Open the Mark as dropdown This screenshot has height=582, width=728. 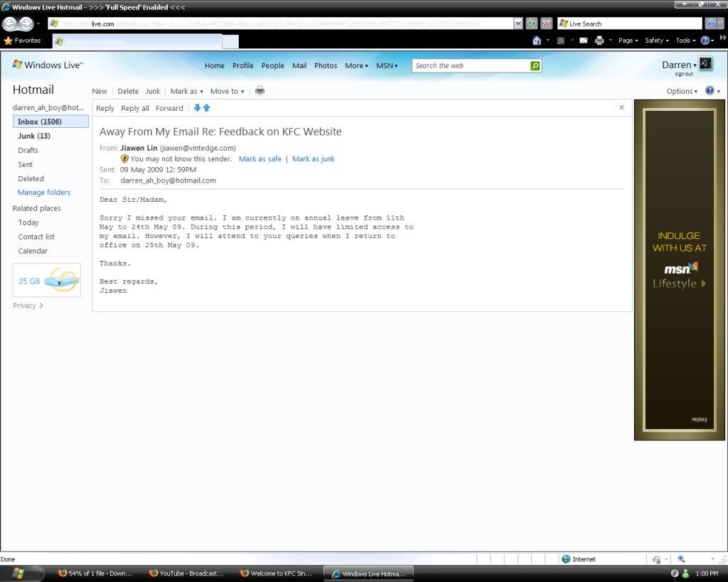(186, 91)
